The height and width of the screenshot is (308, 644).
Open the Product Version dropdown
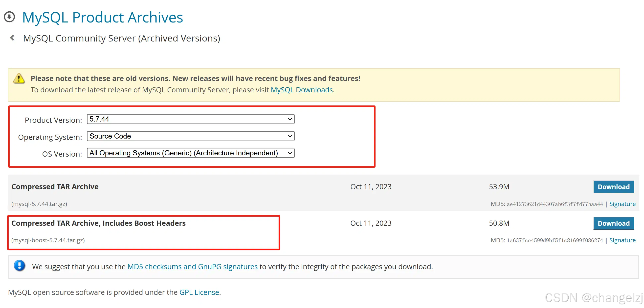click(191, 119)
